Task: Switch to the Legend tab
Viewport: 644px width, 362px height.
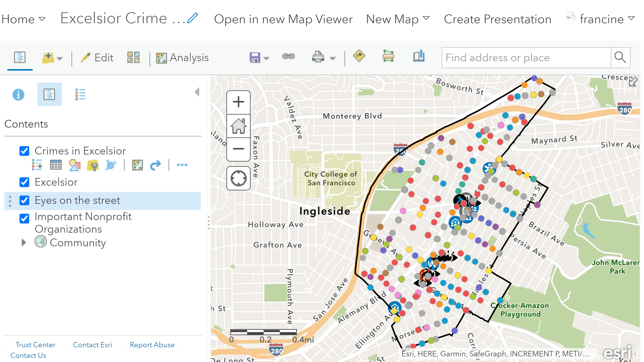Action: (80, 94)
